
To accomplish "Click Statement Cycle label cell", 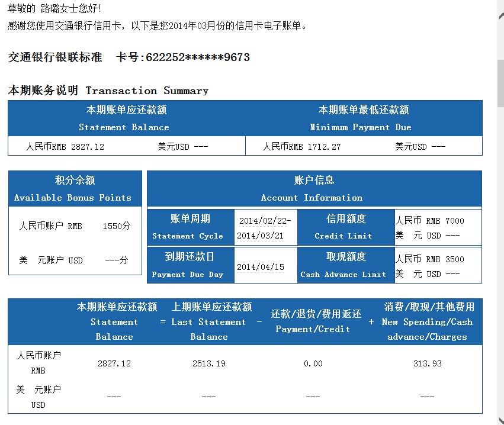I will 191,227.
